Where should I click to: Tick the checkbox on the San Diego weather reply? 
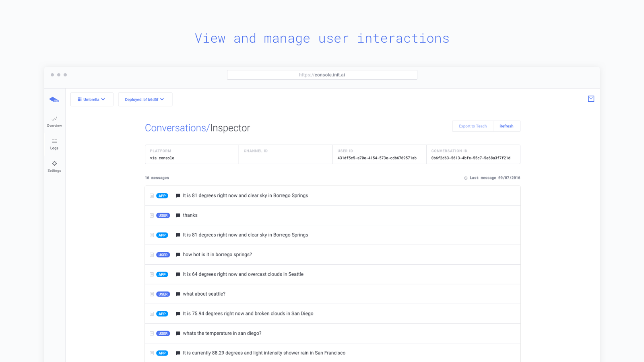tap(151, 314)
